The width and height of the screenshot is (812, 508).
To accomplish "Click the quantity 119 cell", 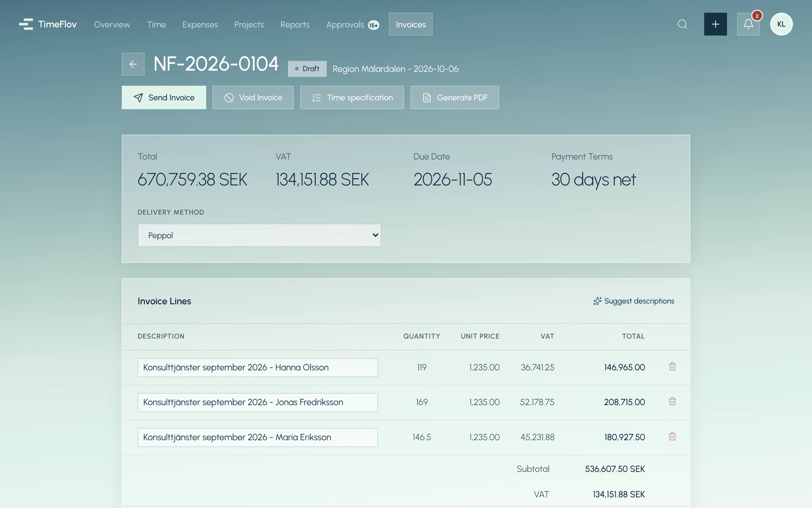I will [422, 368].
